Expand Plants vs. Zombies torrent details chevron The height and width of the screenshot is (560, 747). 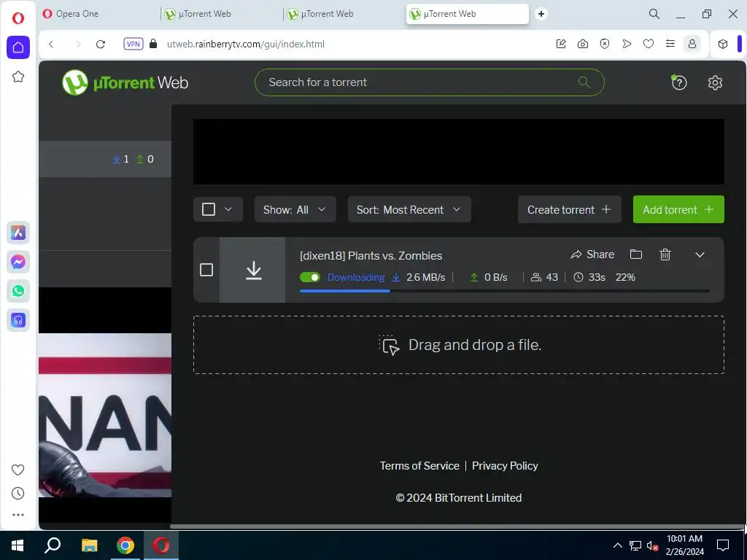[700, 254]
